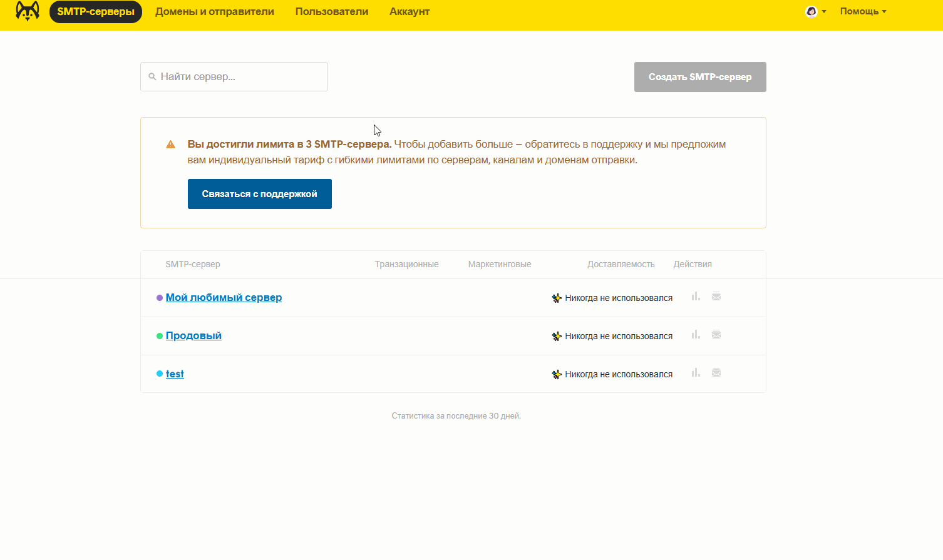Open the Пользователи menu item
Viewport: 943px width, 560px height.
[x=332, y=11]
